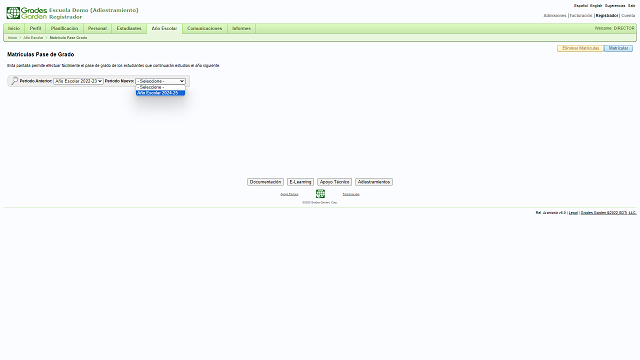640x360 pixels.
Task: Open the Perfil tab
Action: pyautogui.click(x=36, y=29)
